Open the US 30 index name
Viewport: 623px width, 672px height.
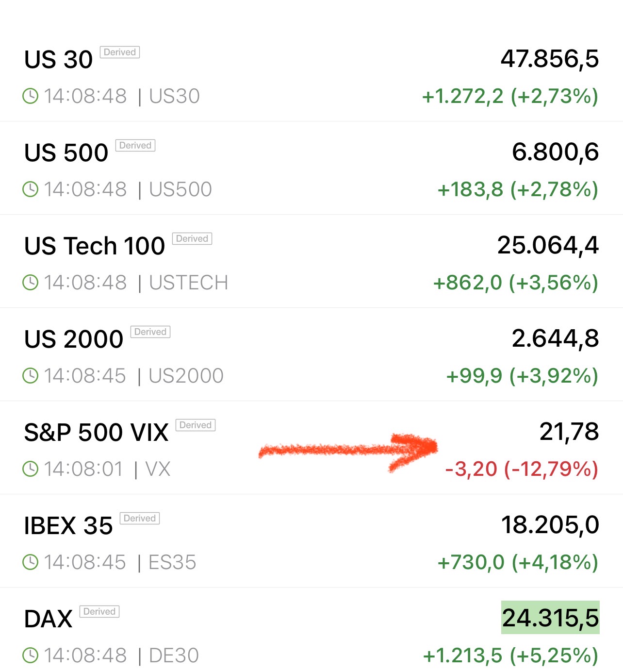tap(58, 60)
